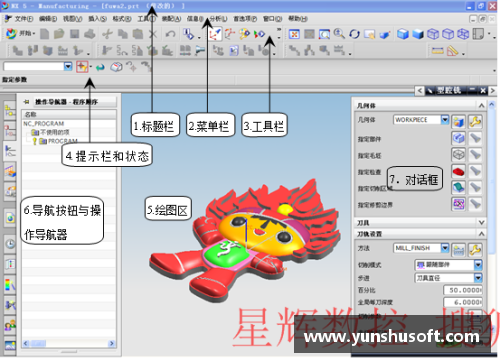Image resolution: width=500 pixels, height=362 pixels.
Task: Click the Copy icon
Action: pyautogui.click(x=123, y=34)
